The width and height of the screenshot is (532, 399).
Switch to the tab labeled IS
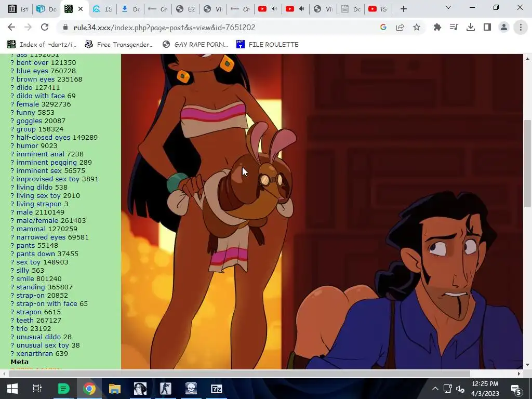click(102, 9)
